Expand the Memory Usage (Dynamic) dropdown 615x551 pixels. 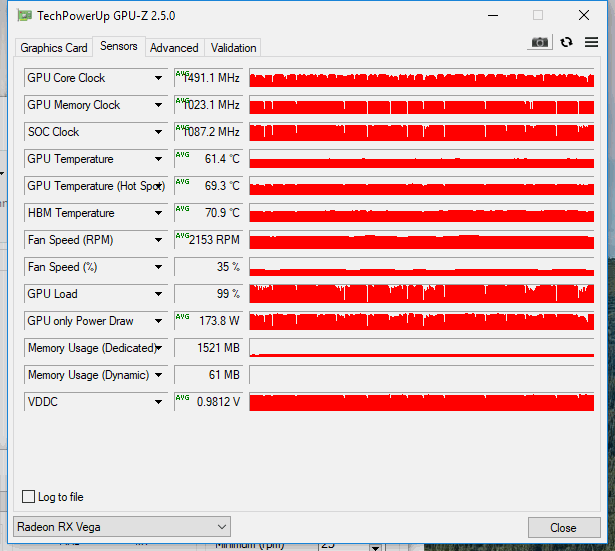pos(158,375)
